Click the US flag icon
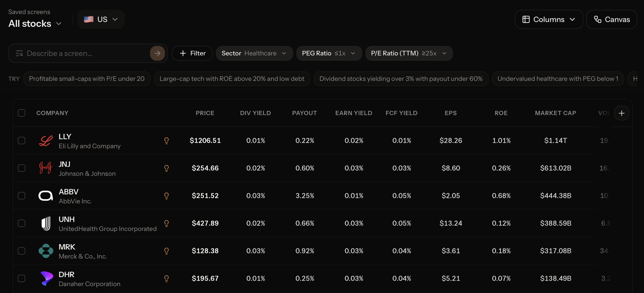 (89, 19)
